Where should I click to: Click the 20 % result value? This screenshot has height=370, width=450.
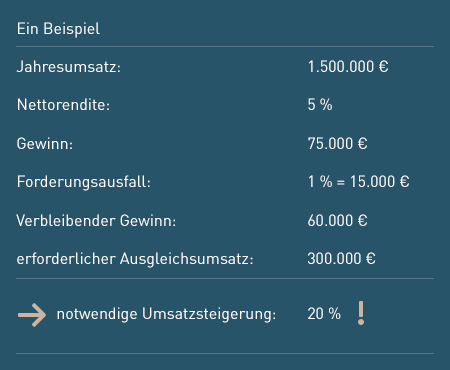coord(324,314)
